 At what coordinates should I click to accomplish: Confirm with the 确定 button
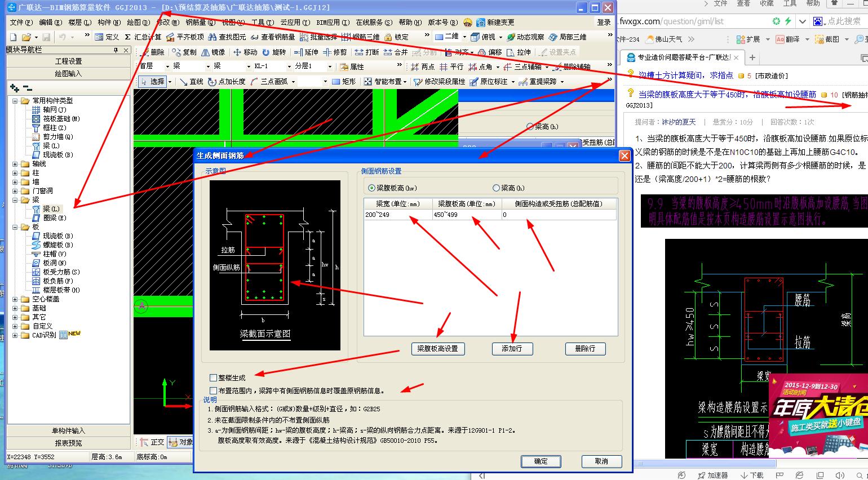tap(541, 461)
